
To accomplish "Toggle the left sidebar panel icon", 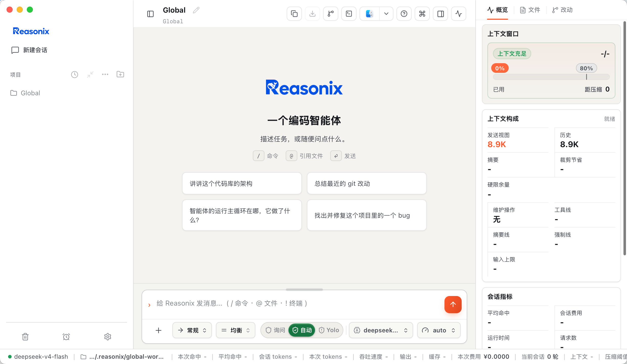I will [150, 14].
